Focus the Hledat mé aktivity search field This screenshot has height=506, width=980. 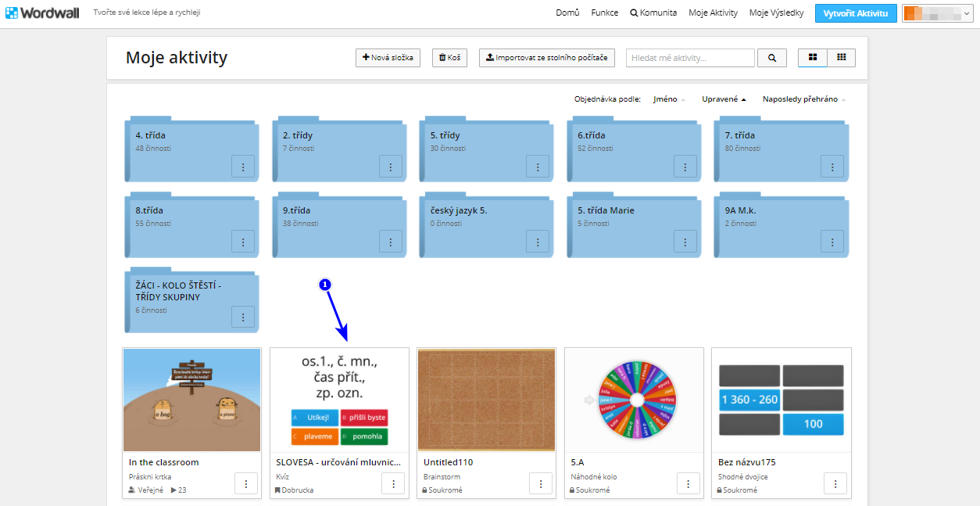pyautogui.click(x=690, y=58)
